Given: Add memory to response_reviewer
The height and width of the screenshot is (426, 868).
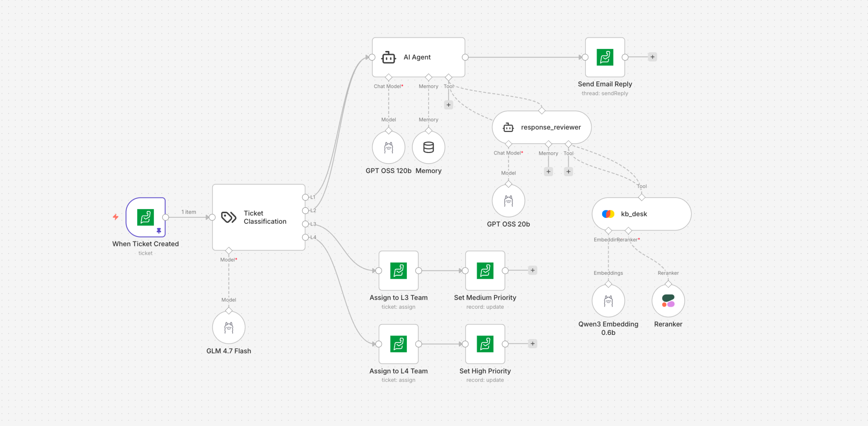Looking at the screenshot, I should (x=548, y=171).
